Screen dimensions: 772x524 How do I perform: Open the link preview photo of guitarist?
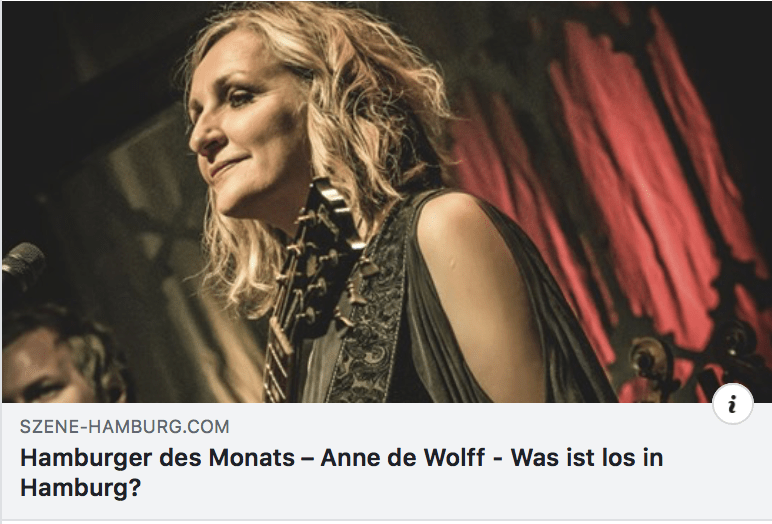click(386, 202)
